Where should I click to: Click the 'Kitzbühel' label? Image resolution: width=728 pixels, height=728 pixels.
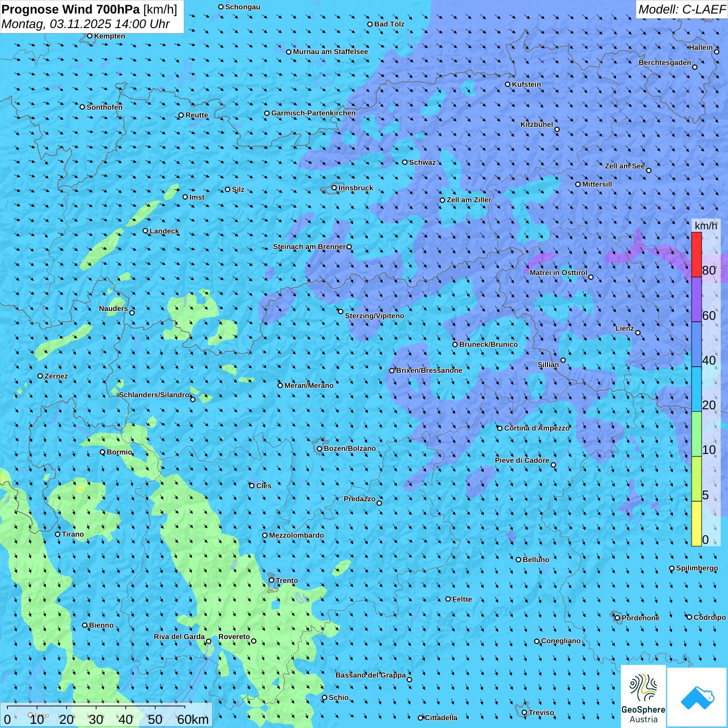pyautogui.click(x=537, y=124)
